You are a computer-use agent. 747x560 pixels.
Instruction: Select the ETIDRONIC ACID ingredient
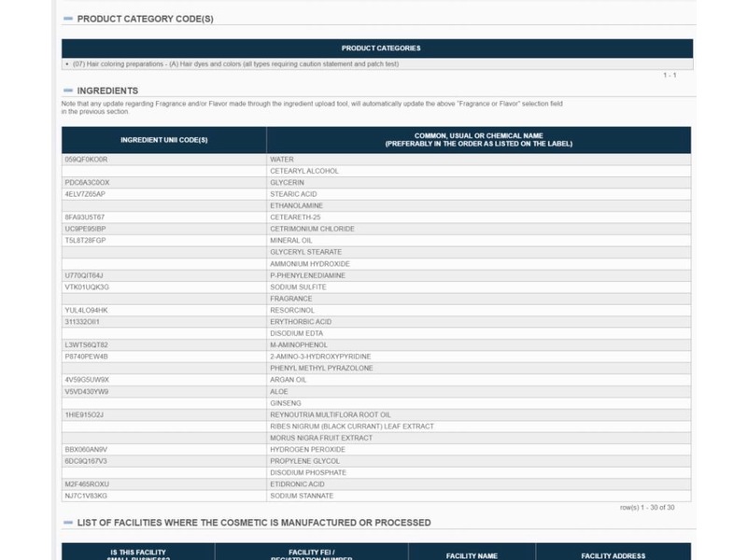(297, 484)
